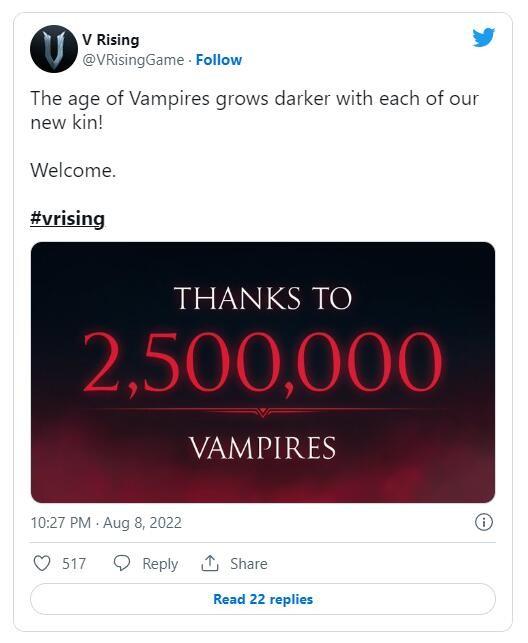Click the VAMPIRES word in the image
The image size is (528, 643).
click(x=263, y=448)
